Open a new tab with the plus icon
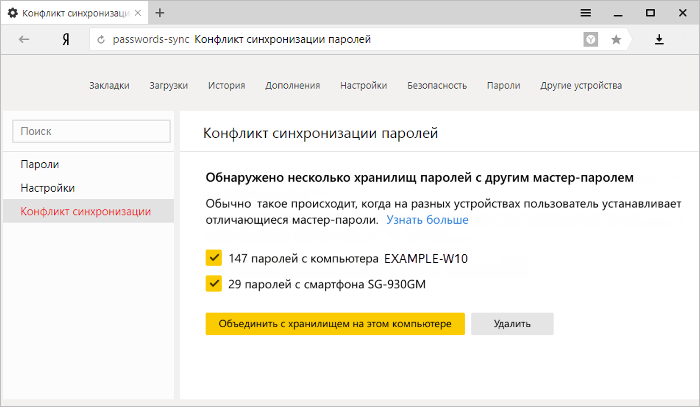 coord(159,13)
